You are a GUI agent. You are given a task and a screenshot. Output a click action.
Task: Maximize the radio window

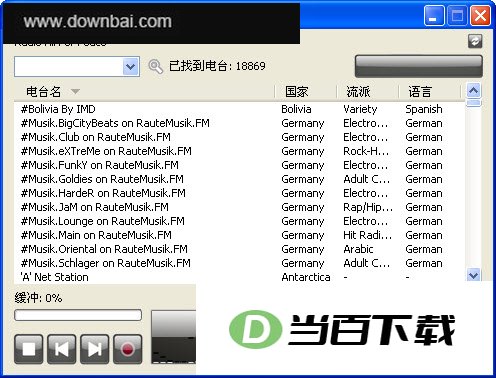[x=457, y=16]
